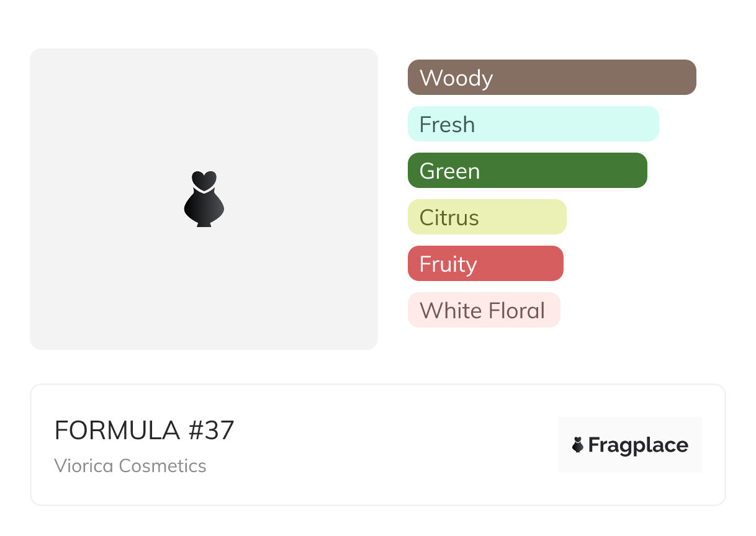The image size is (756, 536).
Task: Click the word 'FORMULA' in the heading
Action: (x=117, y=431)
